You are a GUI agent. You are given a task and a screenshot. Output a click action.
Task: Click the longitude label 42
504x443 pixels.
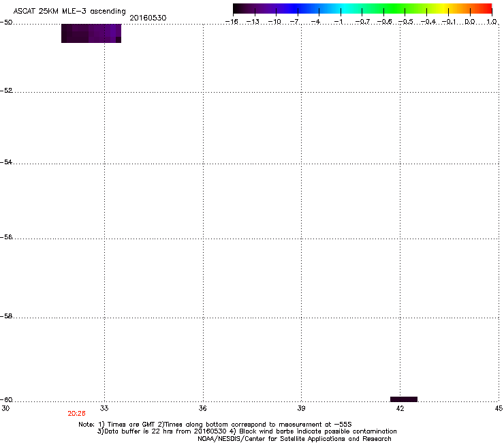(x=400, y=408)
